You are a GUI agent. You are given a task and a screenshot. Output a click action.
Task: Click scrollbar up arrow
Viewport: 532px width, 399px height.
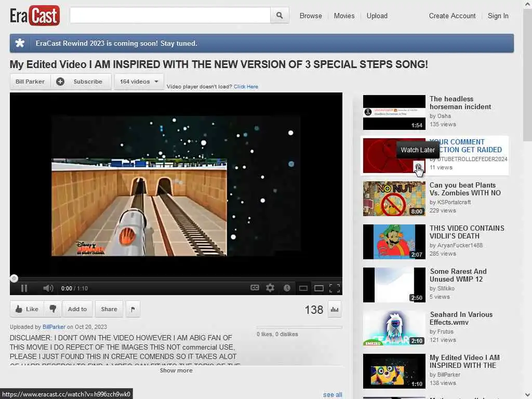tap(528, 4)
